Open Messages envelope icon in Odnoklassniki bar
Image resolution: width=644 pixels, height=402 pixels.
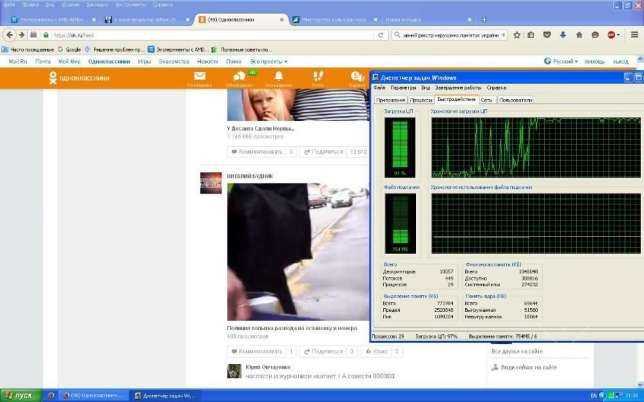(200, 78)
